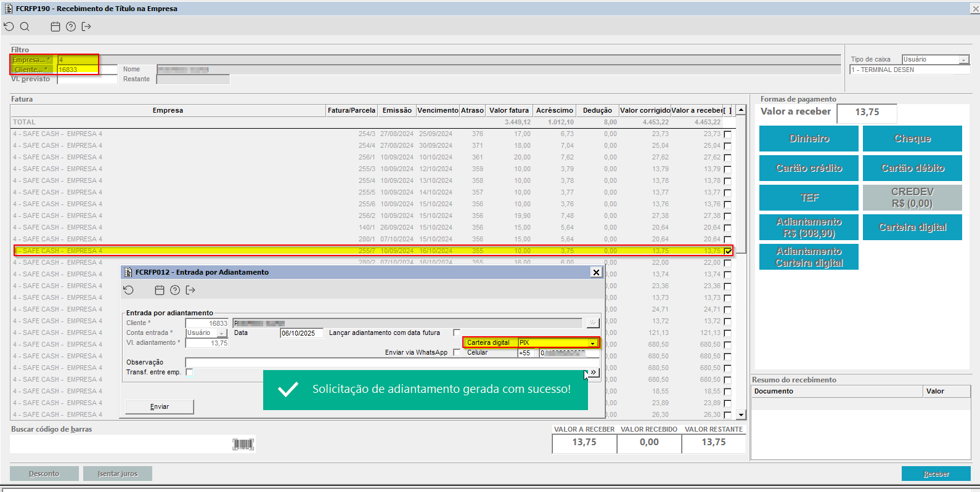The image size is (980, 492).
Task: Click the Fatura/Parcela column header
Action: [351, 111]
